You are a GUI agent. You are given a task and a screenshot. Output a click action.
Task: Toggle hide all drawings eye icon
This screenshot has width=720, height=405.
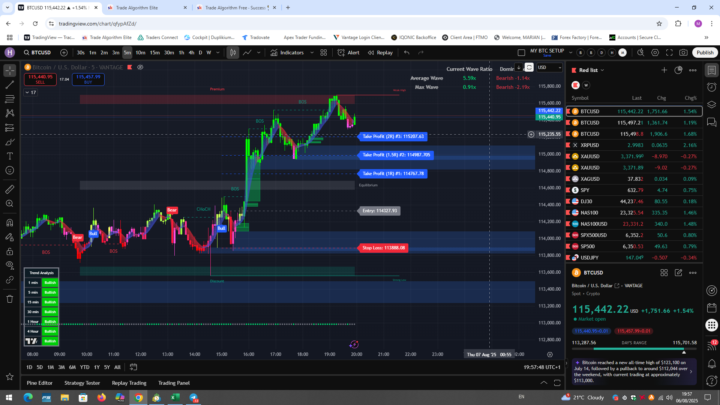(x=10, y=265)
